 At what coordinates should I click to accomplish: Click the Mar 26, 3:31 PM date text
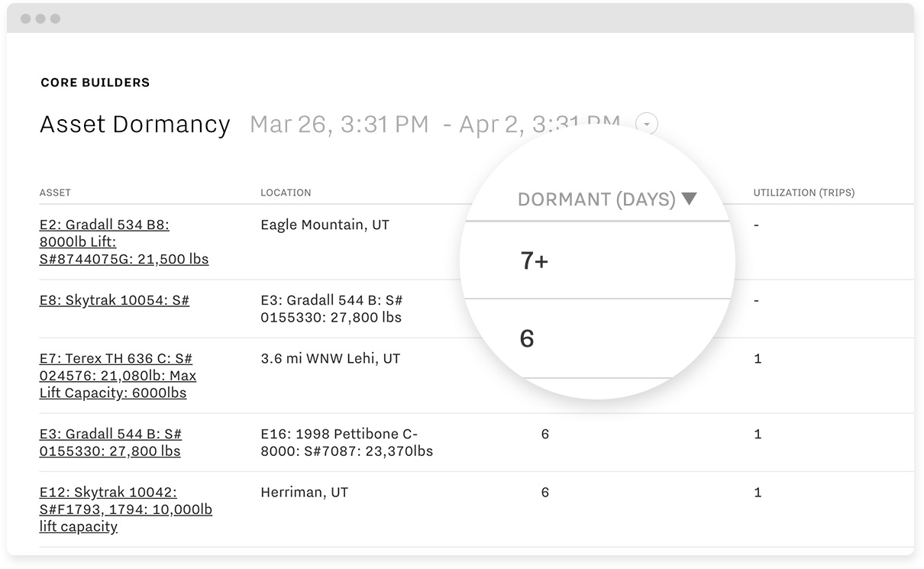coord(338,123)
